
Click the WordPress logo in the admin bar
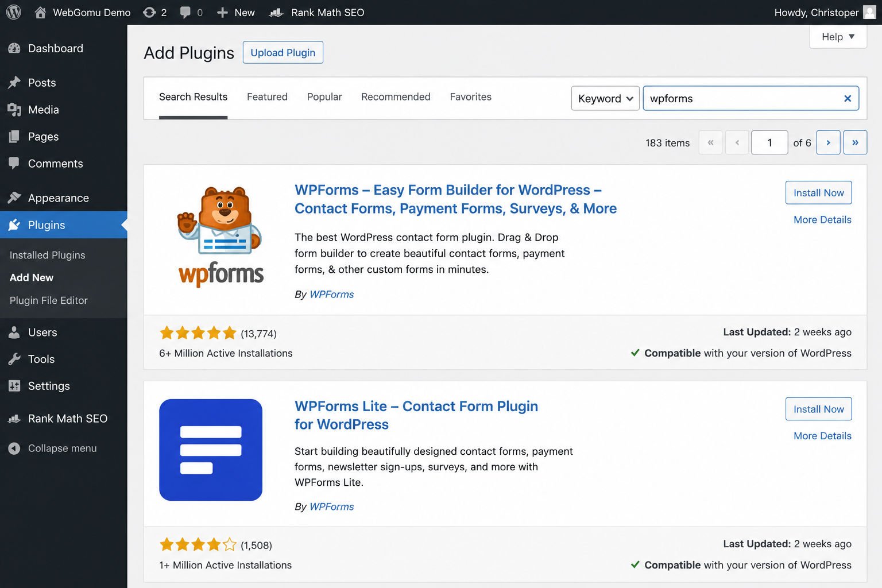pos(14,12)
